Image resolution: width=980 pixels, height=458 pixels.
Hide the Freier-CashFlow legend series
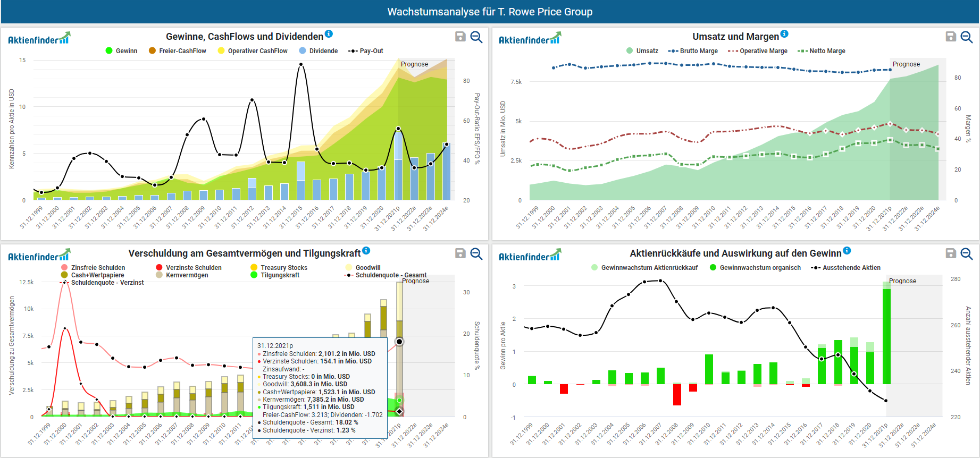click(178, 51)
